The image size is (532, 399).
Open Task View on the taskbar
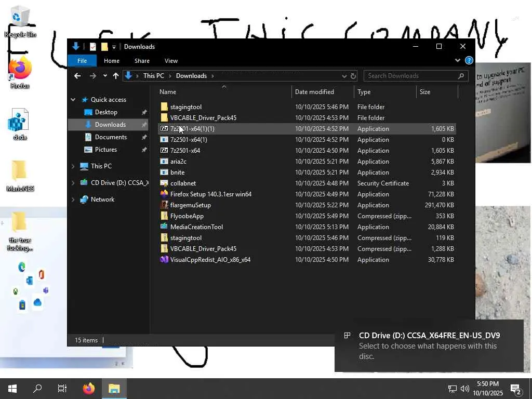(62, 389)
